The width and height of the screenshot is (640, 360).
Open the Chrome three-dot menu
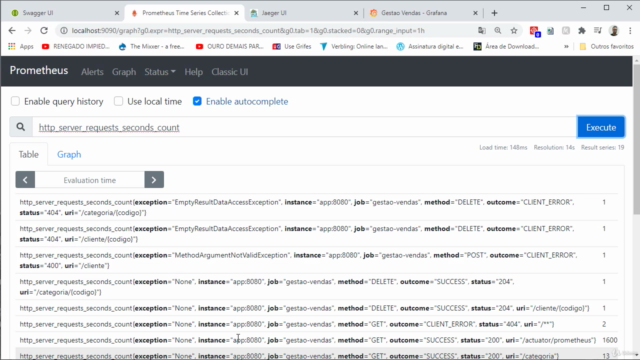click(x=630, y=31)
